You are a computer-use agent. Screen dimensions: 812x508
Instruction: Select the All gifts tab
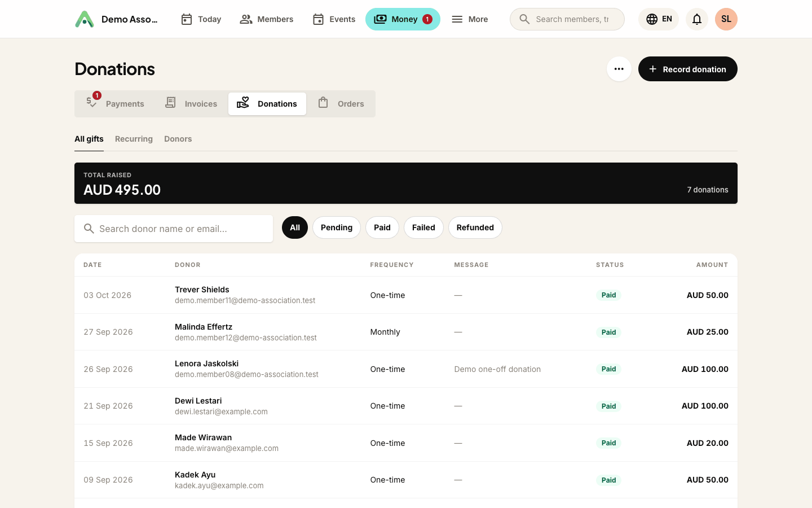tap(89, 139)
